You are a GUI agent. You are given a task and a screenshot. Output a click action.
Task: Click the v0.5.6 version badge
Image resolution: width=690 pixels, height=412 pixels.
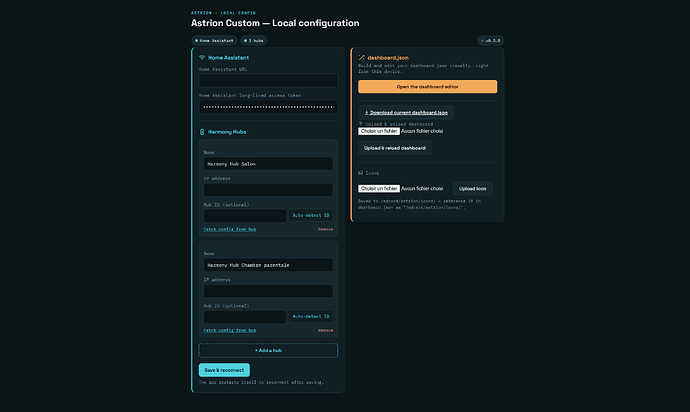[491, 40]
